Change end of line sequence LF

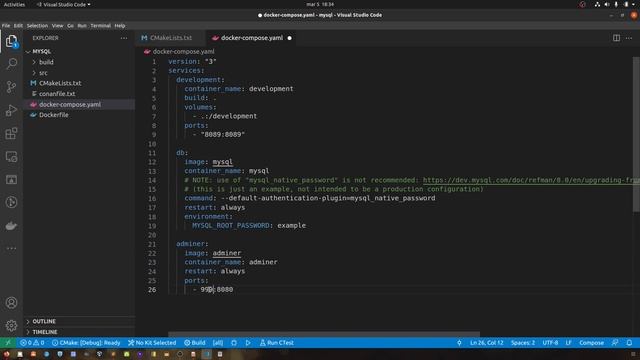[x=568, y=342]
